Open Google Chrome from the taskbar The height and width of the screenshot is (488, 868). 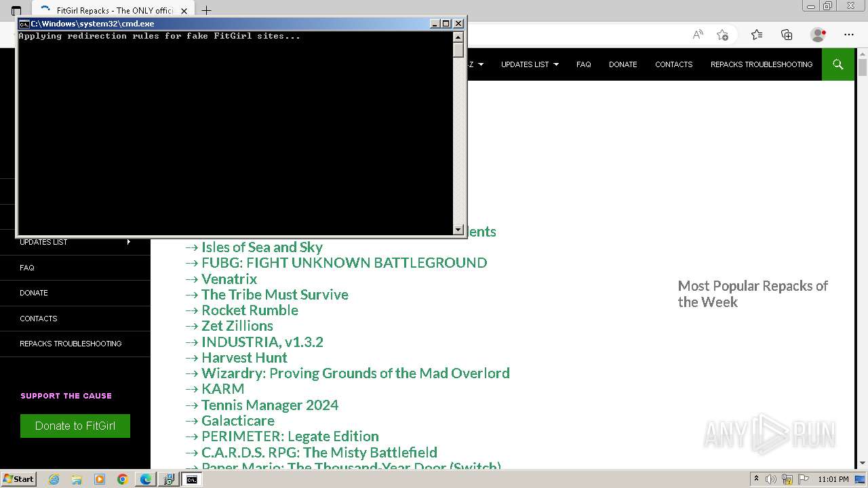pyautogui.click(x=123, y=479)
